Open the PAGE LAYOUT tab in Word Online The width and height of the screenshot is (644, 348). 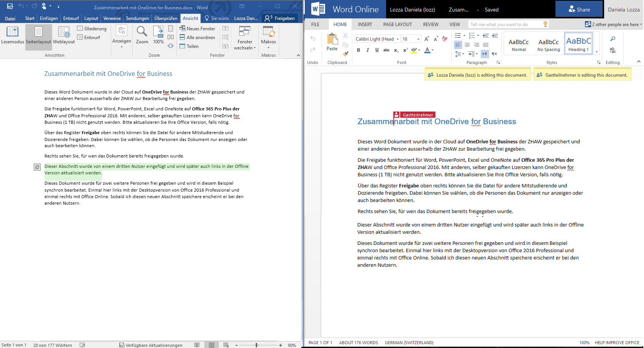[398, 24]
